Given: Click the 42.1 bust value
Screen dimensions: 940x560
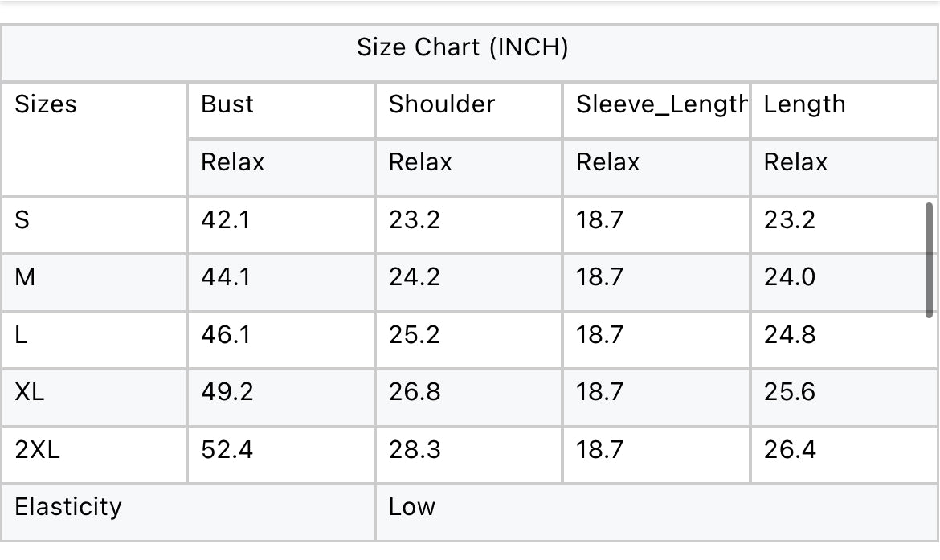Looking at the screenshot, I should pos(226,220).
